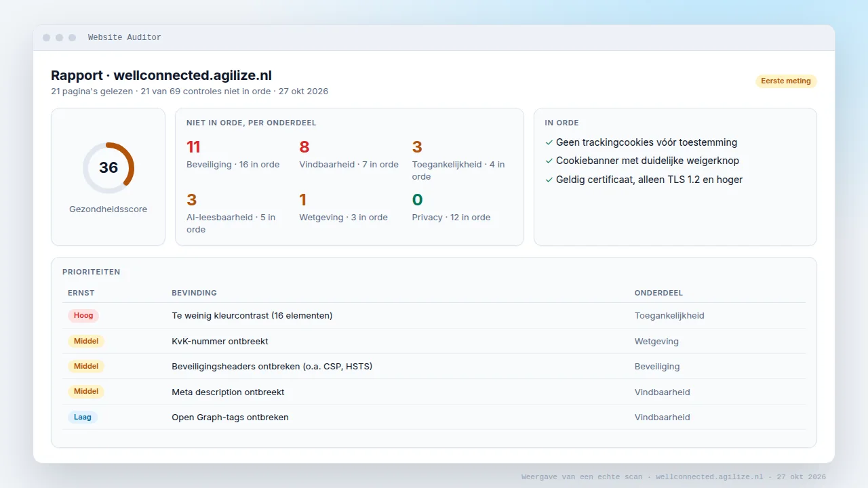The width and height of the screenshot is (868, 488).
Task: Select the 'Bevinding' column header
Action: pyautogui.click(x=194, y=293)
